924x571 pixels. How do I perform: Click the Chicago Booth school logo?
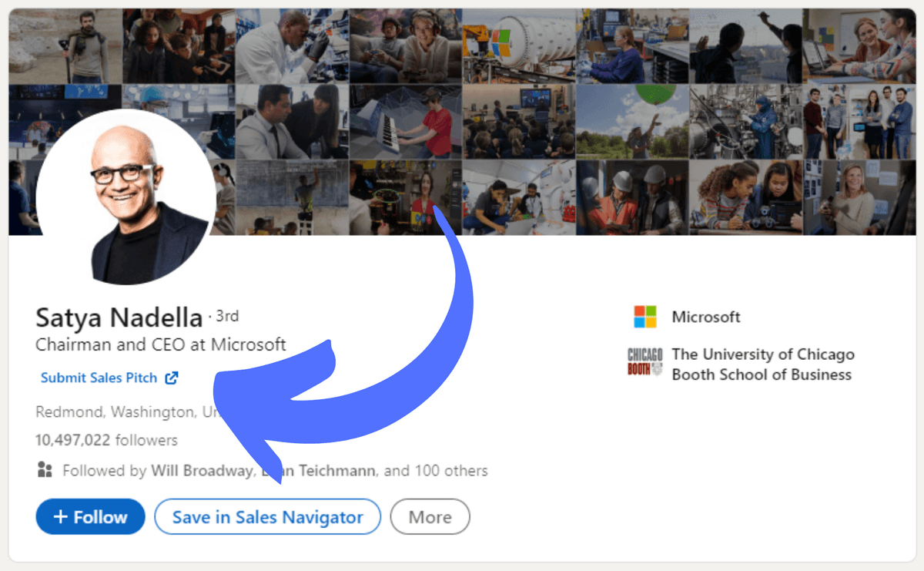click(644, 362)
